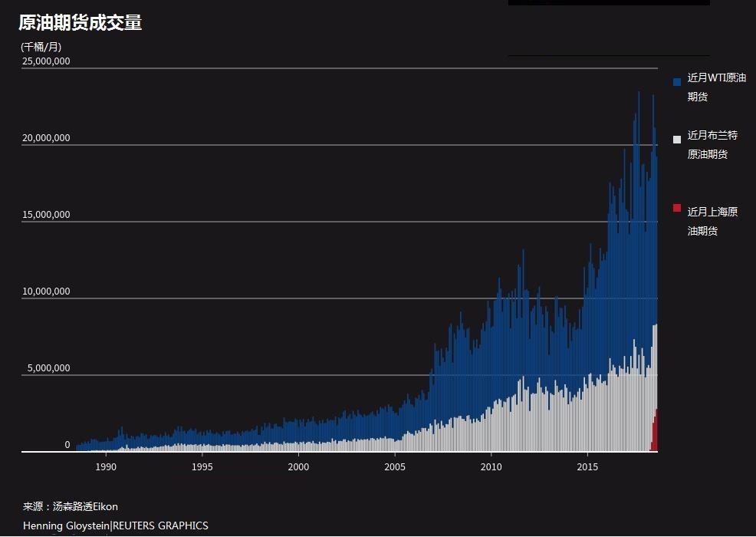Click the red Shanghai futures bars
Screen dimensions: 756x537
[x=655, y=435]
